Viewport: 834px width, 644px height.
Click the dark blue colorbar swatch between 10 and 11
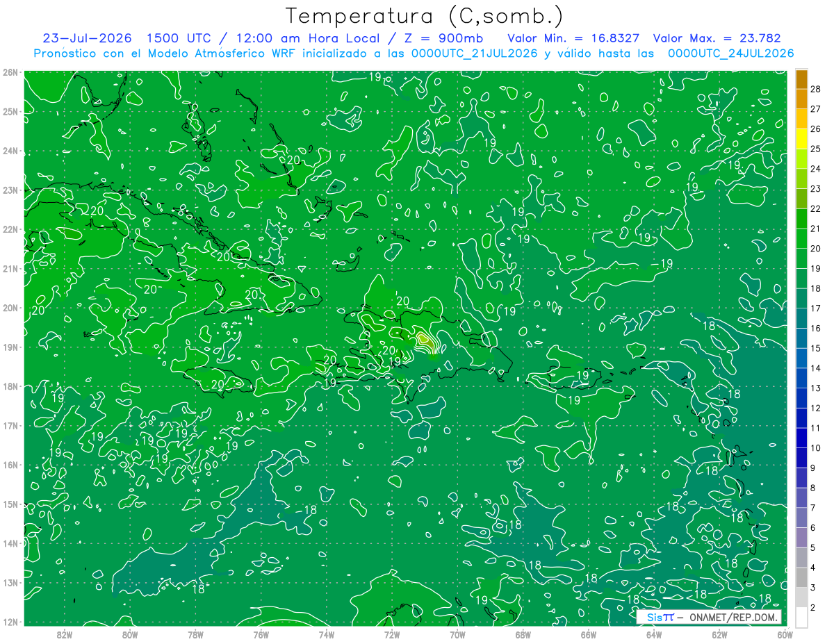pyautogui.click(x=801, y=438)
